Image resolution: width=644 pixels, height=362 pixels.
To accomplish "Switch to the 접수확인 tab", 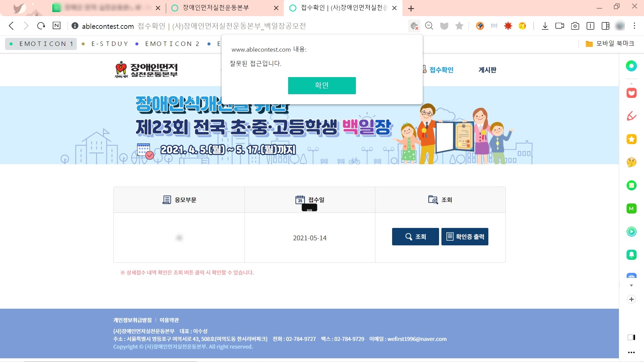I will tap(343, 8).
